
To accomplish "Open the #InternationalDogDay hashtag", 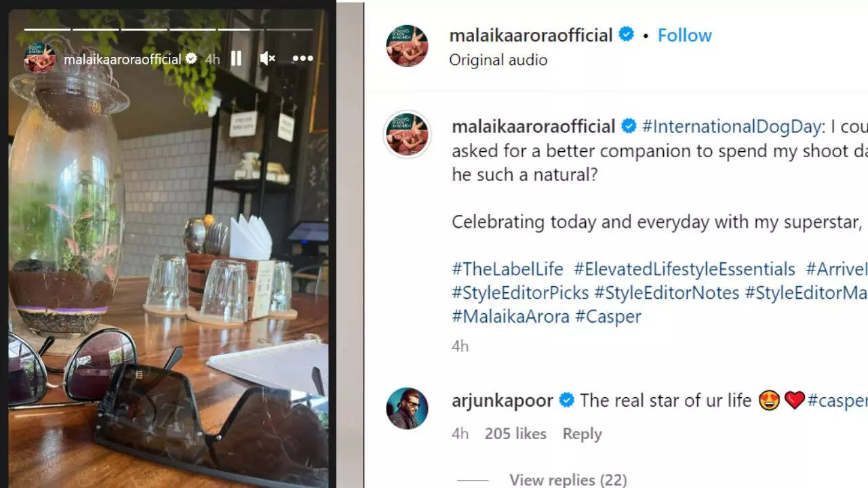I will [x=732, y=126].
